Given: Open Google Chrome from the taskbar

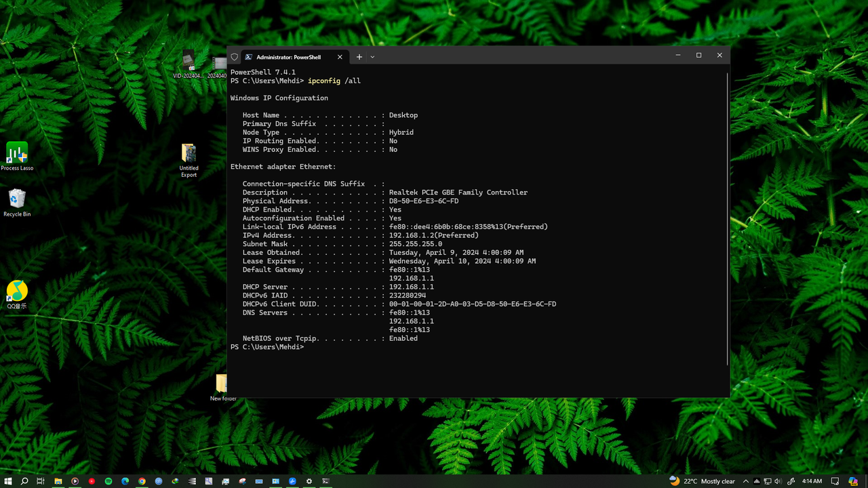Looking at the screenshot, I should pos(142,481).
